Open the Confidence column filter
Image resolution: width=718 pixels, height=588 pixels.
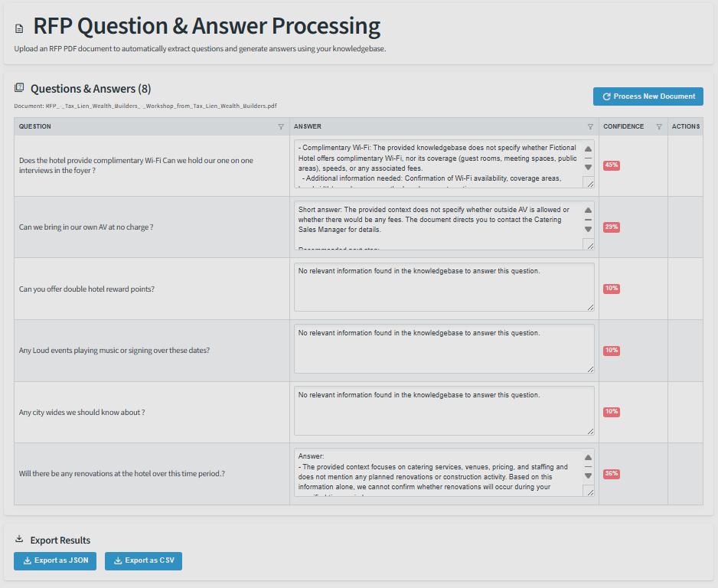click(659, 126)
